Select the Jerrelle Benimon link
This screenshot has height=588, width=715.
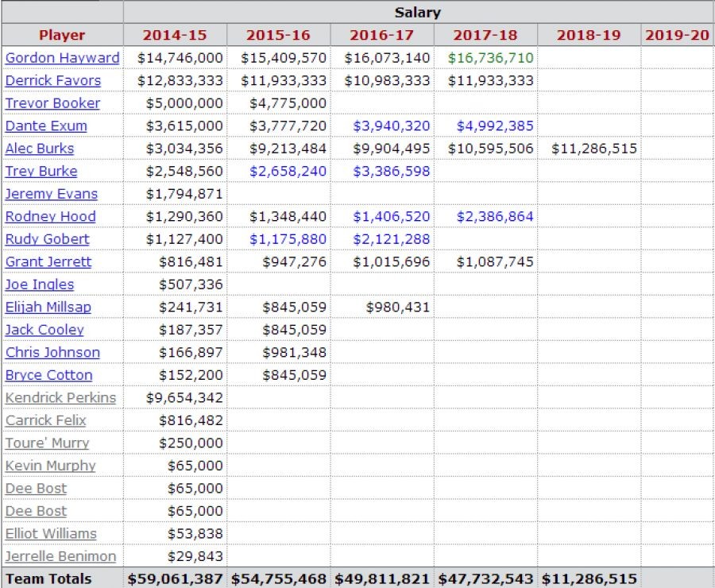(60, 556)
